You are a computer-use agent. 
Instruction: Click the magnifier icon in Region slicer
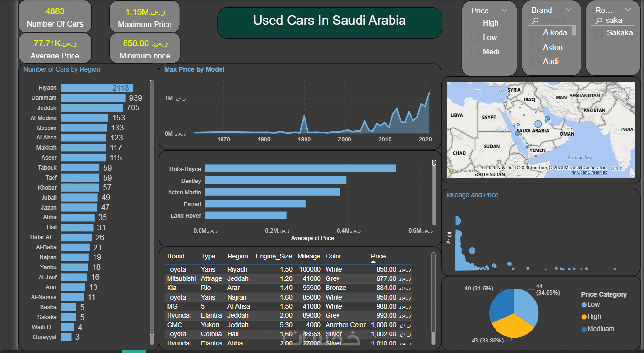click(x=598, y=21)
